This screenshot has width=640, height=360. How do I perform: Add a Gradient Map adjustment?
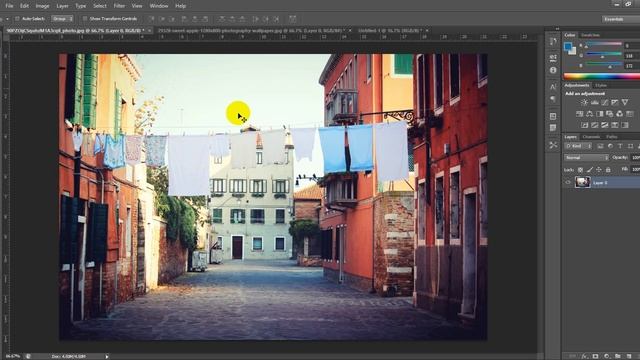(625, 125)
